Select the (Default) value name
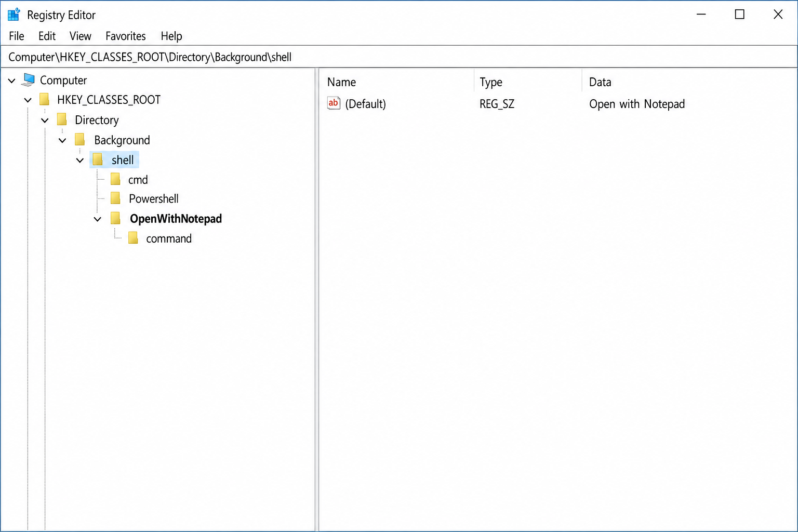Viewport: 798px width, 532px height. click(x=365, y=104)
